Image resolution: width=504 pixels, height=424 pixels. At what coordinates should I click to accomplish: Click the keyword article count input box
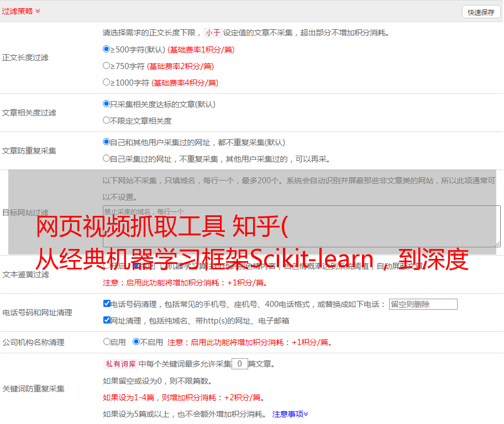pos(239,364)
